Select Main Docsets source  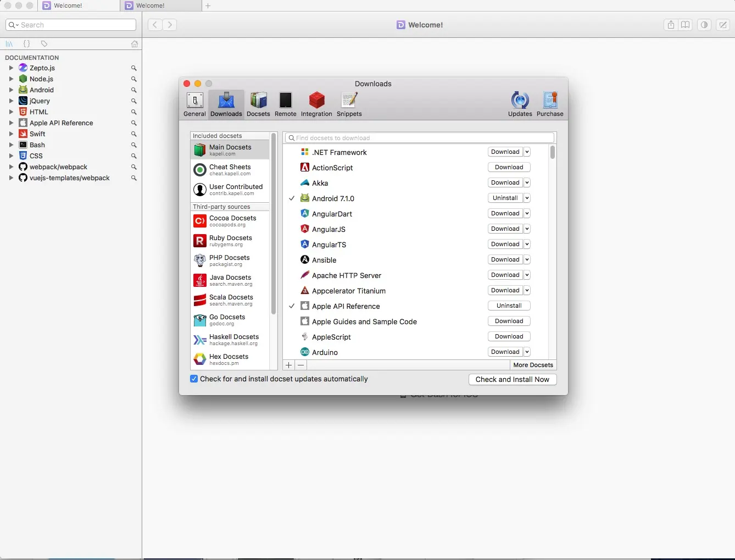[x=230, y=150]
